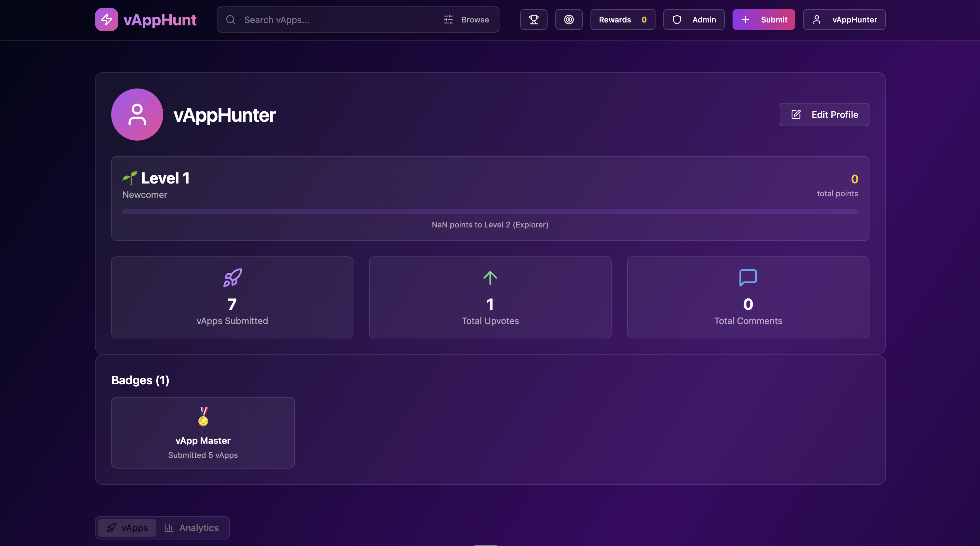
Task: Open the vAppHunter account button
Action: click(844, 20)
